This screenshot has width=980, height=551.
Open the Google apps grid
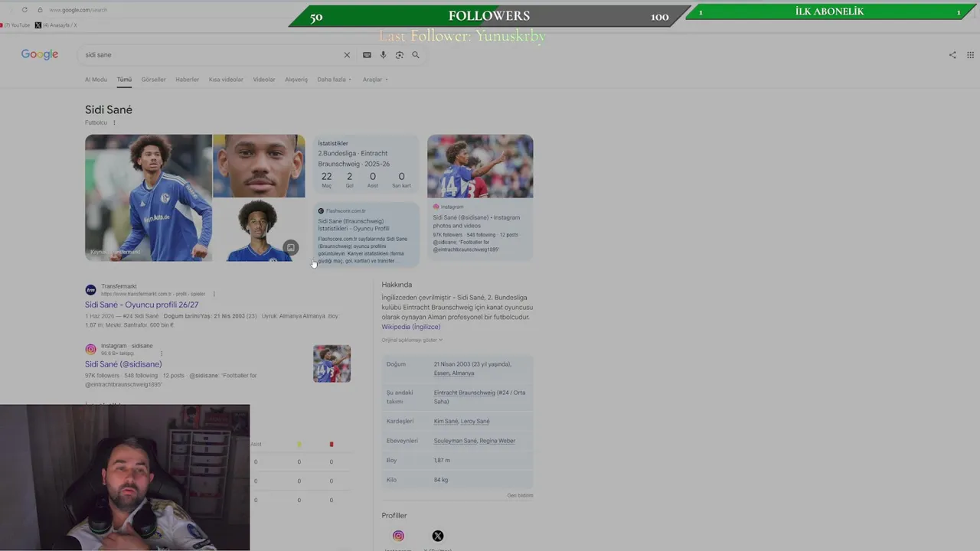[971, 55]
